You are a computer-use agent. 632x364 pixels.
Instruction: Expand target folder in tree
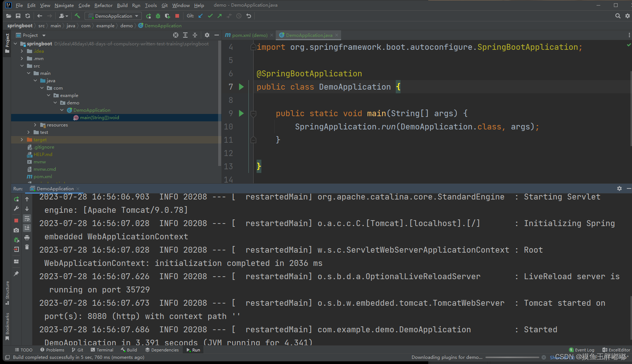click(22, 139)
